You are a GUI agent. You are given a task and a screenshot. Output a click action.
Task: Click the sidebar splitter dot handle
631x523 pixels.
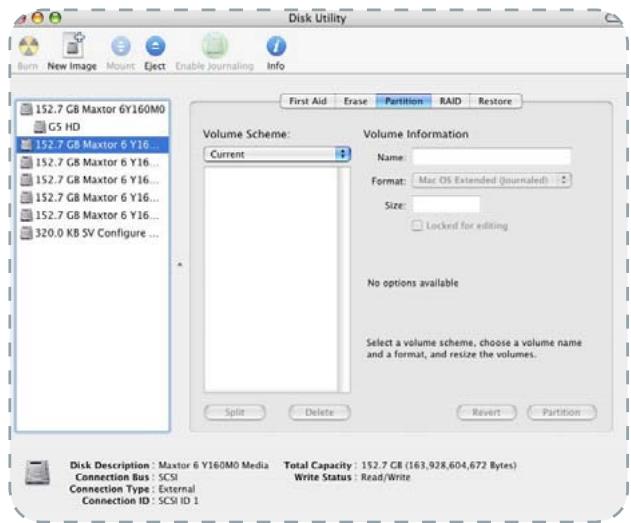click(x=180, y=264)
